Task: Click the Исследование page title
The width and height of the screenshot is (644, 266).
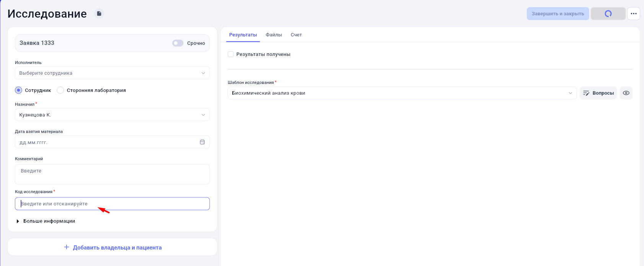Action: 47,14
